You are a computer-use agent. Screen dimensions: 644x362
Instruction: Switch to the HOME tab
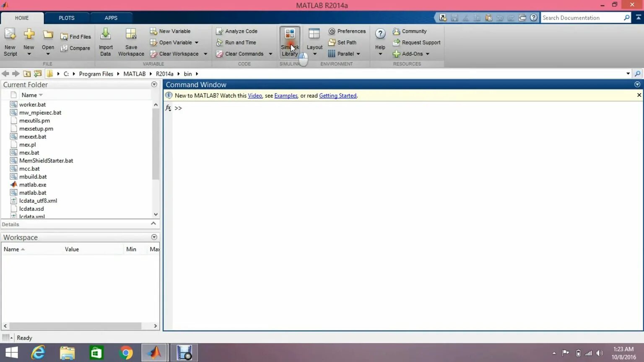[x=22, y=18]
